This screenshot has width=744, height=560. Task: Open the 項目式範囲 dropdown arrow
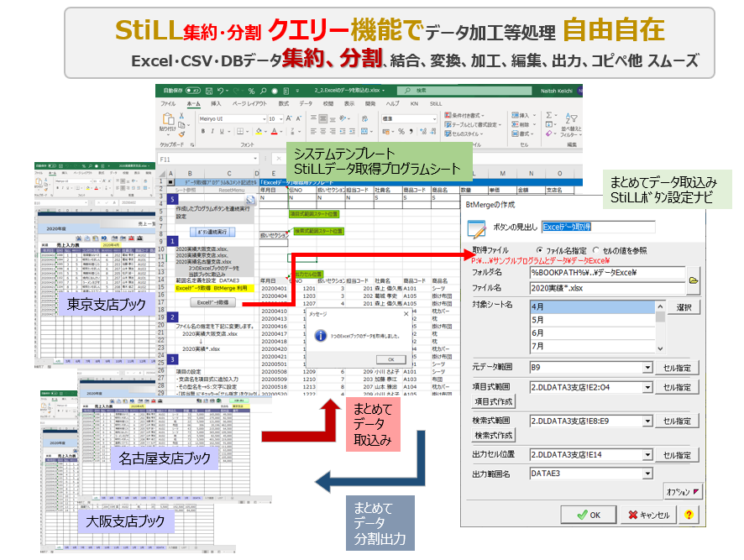[x=647, y=387]
